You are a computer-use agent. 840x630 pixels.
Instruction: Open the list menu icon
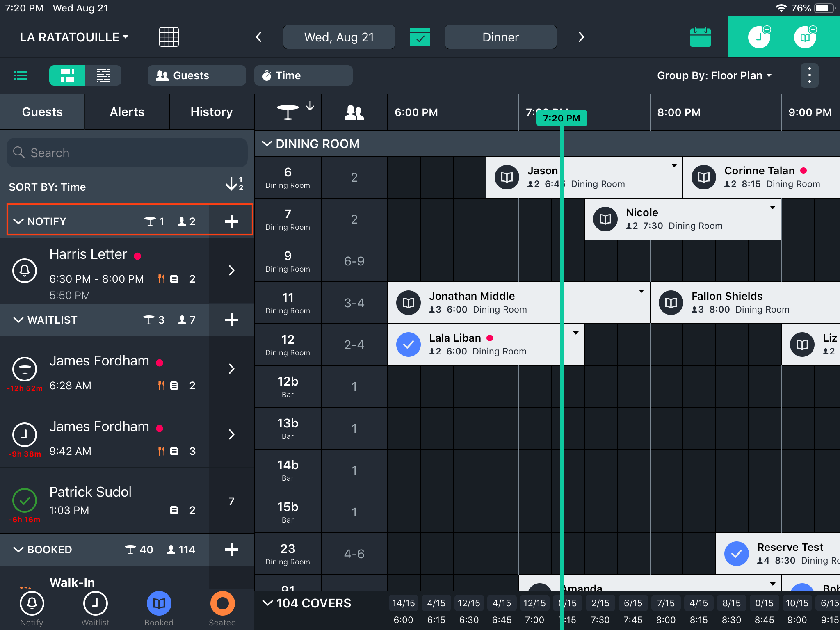pos(21,75)
